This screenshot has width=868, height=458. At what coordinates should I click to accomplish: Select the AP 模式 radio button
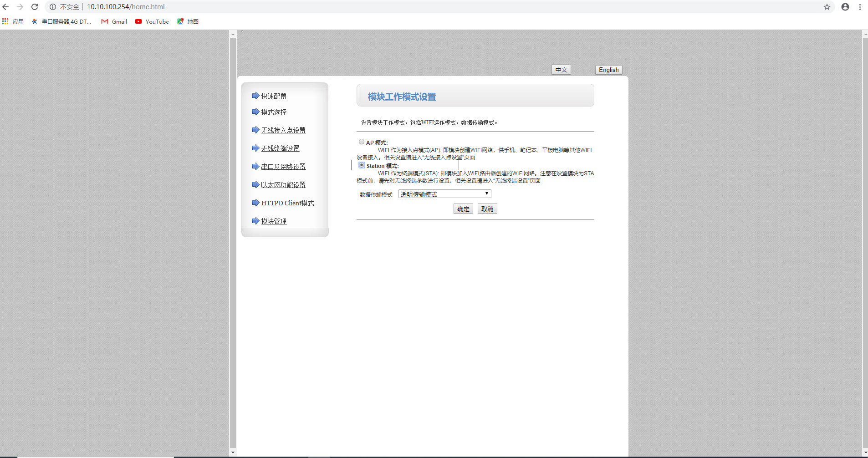pos(362,142)
